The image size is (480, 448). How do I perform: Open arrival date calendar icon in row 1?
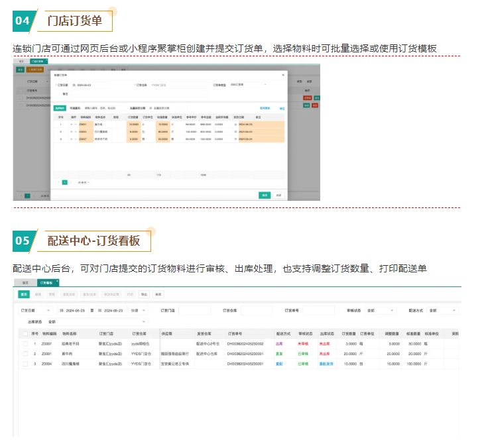pyautogui.click(x=236, y=125)
